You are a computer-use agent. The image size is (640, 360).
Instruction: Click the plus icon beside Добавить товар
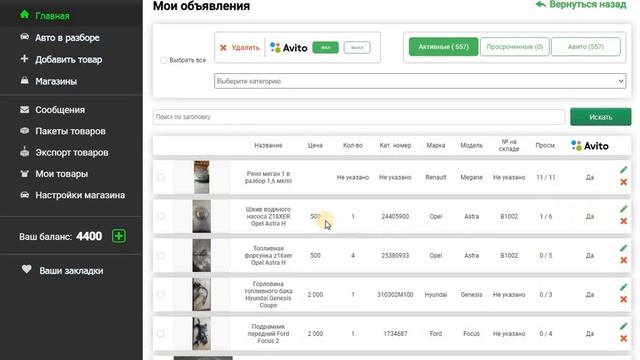pos(24,59)
